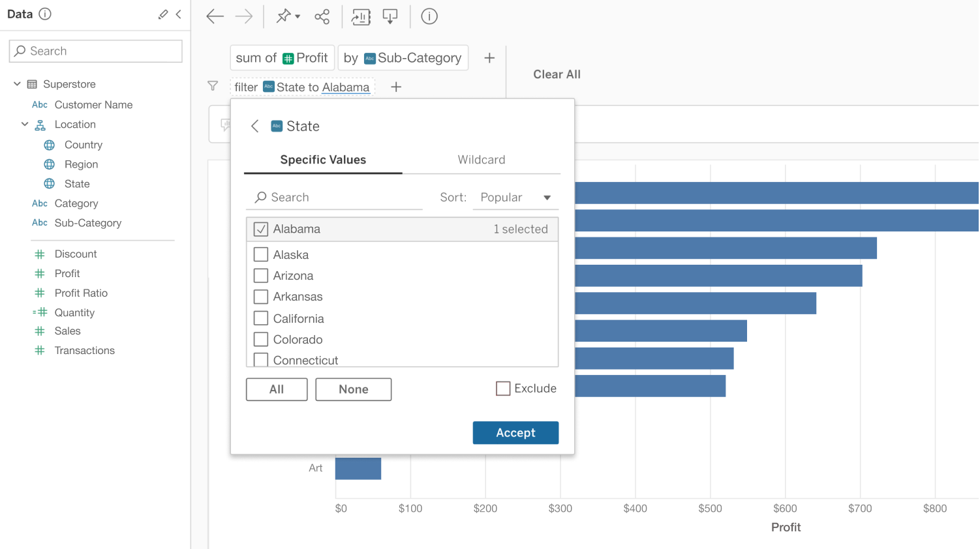Click the Location hierarchy icon

[40, 125]
